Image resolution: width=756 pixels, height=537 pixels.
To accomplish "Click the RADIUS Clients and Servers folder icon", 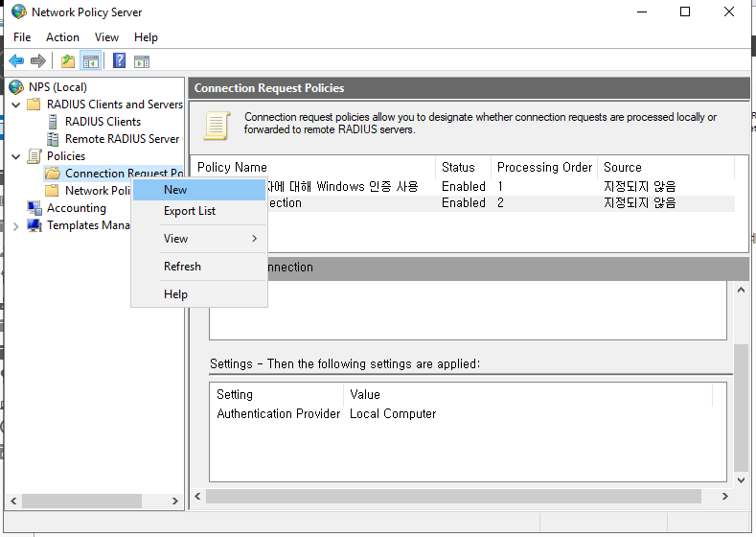I will click(x=34, y=105).
